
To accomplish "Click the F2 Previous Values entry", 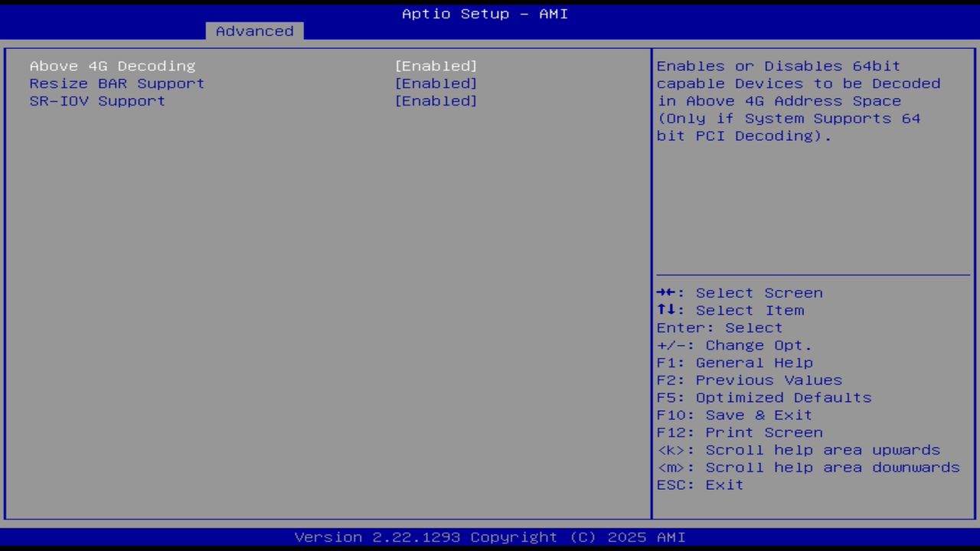I will coord(749,380).
